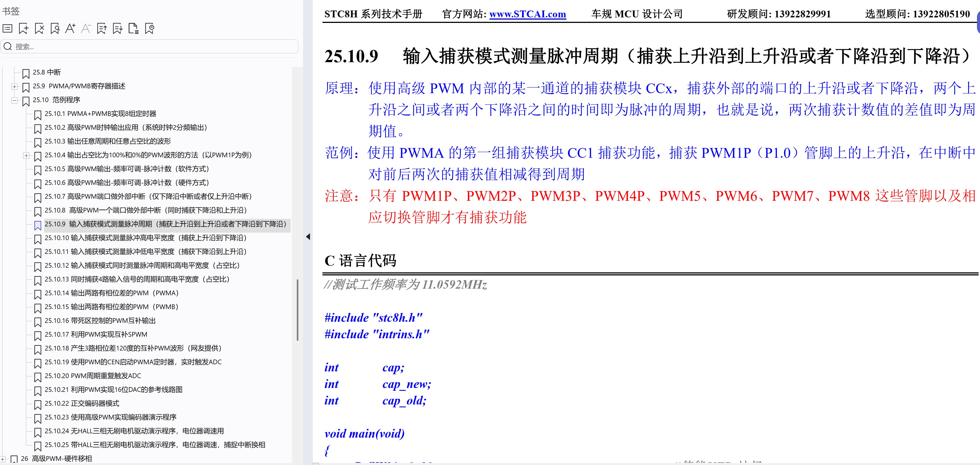Expand the 25.9 PWMA/PWMB寄存器描述 node
Viewport: 980px width, 465px height.
14,86
